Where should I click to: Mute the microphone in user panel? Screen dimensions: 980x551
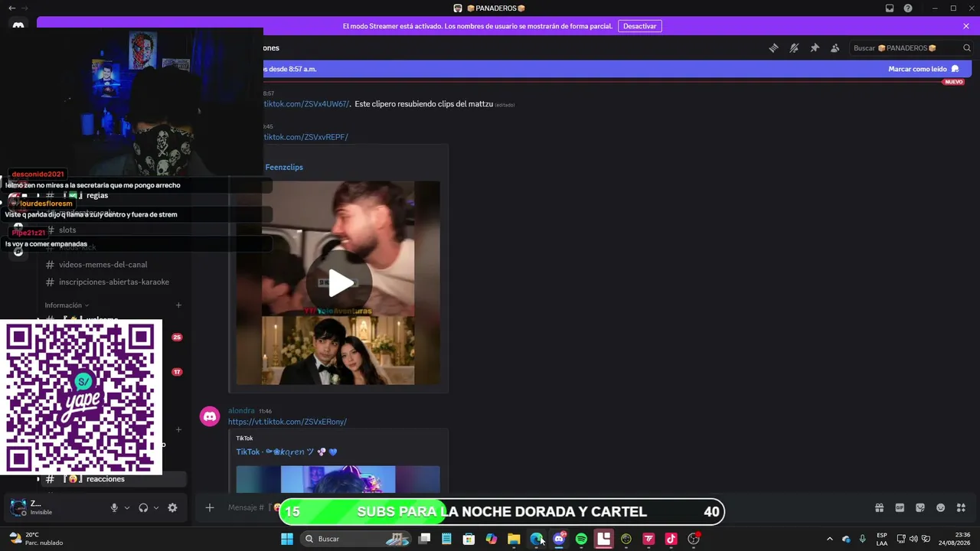coord(114,507)
